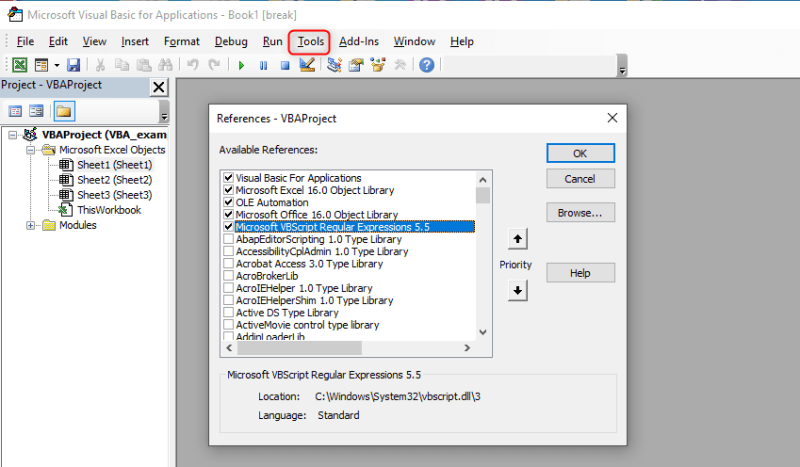Click the Break pause icon

(263, 65)
